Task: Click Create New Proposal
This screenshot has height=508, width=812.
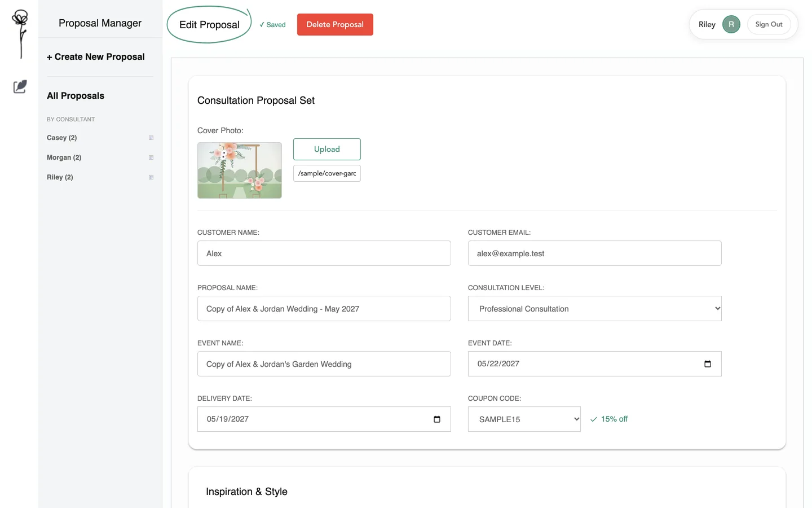Action: click(x=96, y=57)
